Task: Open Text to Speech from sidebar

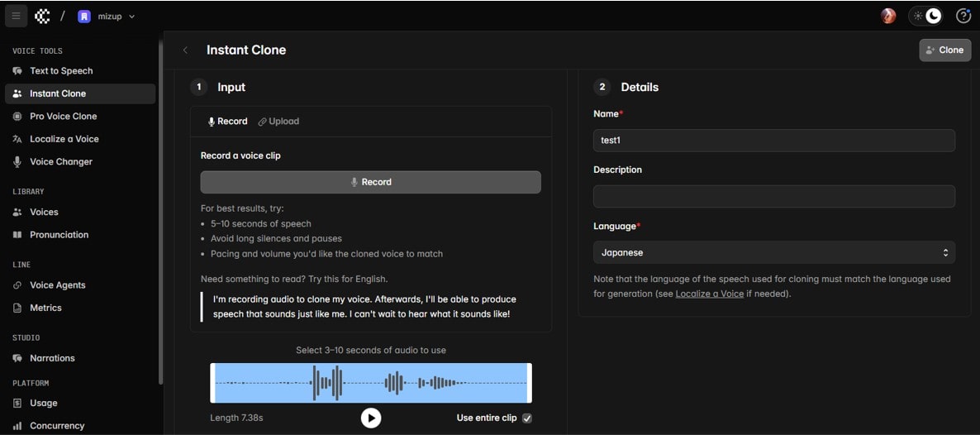Action: 61,71
